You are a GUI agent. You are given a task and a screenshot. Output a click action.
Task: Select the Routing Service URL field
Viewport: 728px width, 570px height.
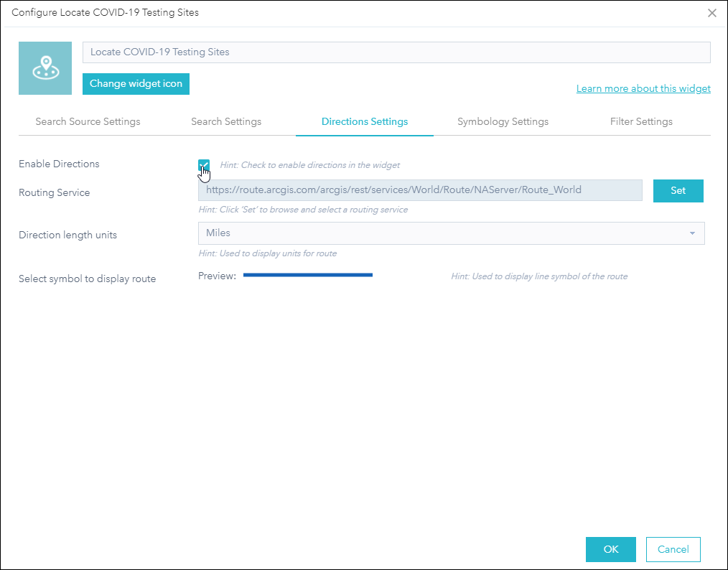point(420,190)
